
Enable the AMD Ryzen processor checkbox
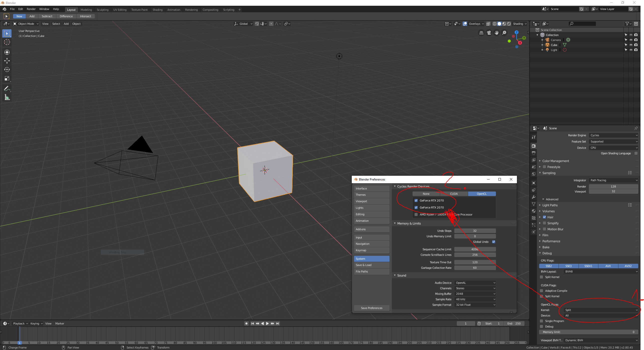tap(416, 214)
